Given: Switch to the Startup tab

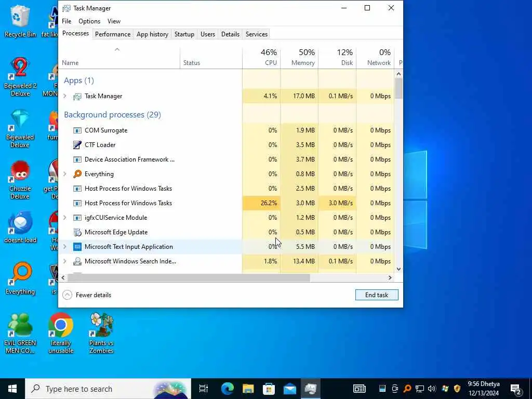Looking at the screenshot, I should tap(184, 34).
